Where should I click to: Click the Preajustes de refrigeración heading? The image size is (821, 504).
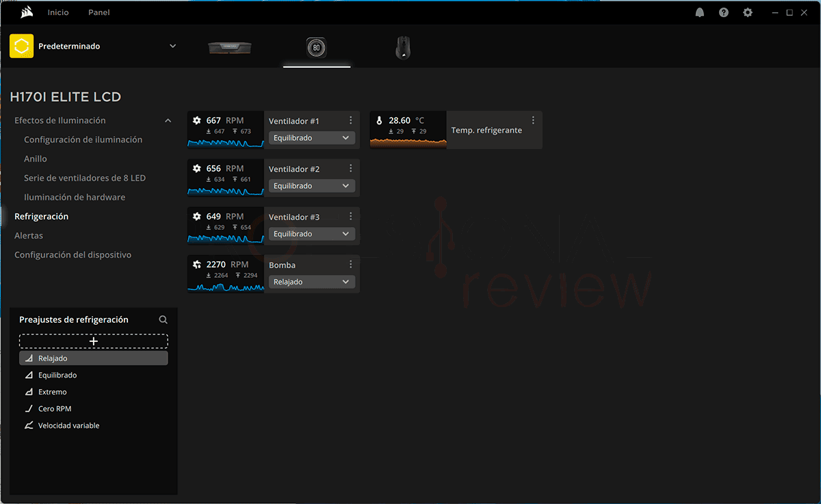click(x=74, y=319)
